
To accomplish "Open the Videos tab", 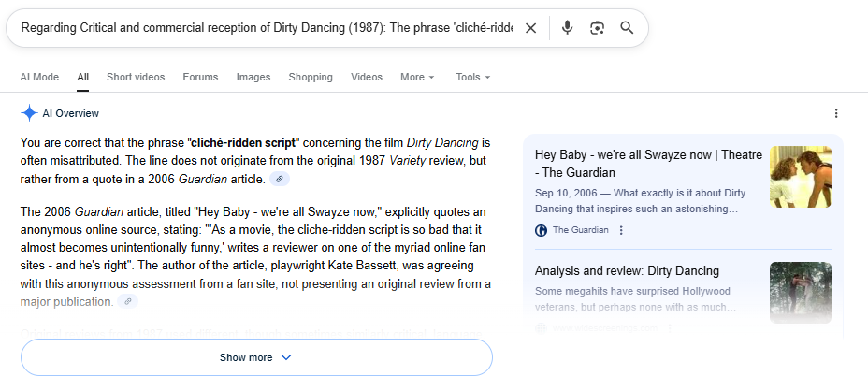I will tap(367, 77).
